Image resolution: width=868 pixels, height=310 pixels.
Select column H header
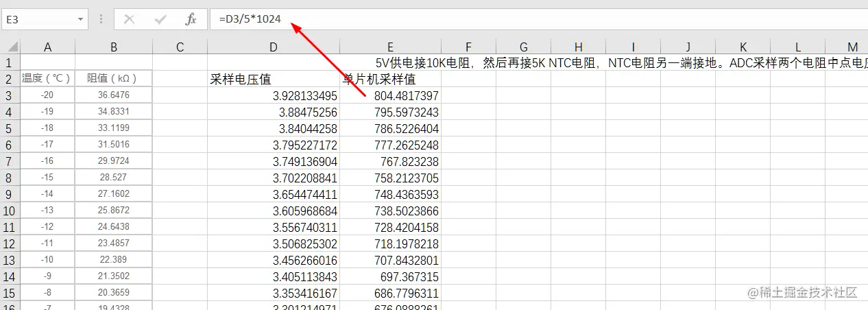coord(578,47)
